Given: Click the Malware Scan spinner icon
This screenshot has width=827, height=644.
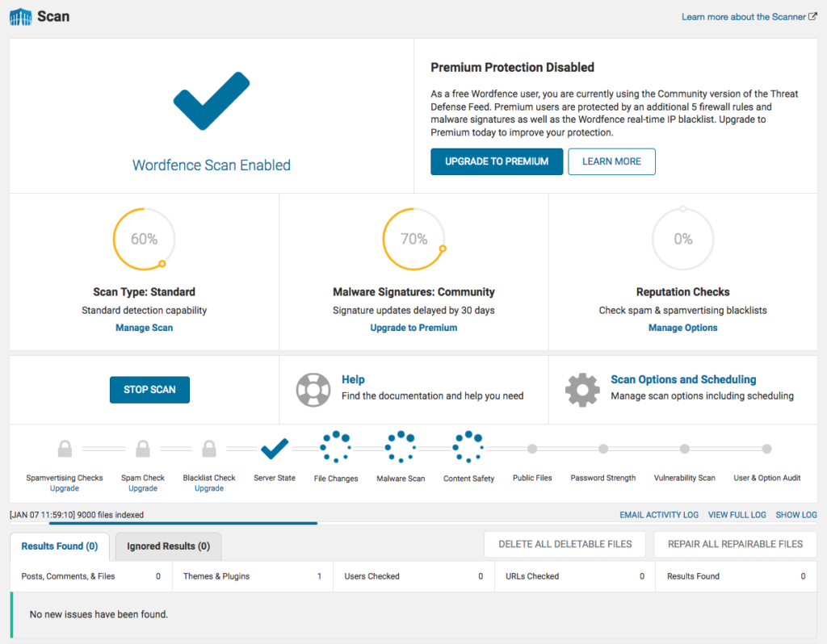Looking at the screenshot, I should tap(401, 447).
